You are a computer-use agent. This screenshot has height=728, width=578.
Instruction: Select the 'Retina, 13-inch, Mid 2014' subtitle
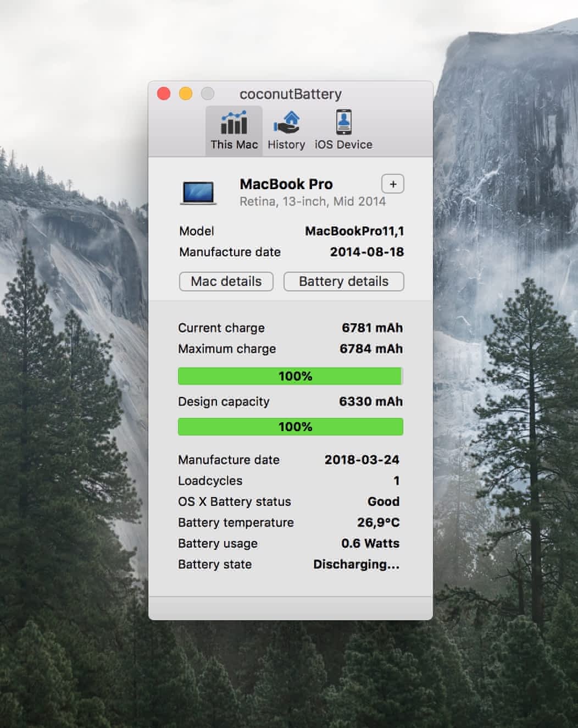point(313,202)
